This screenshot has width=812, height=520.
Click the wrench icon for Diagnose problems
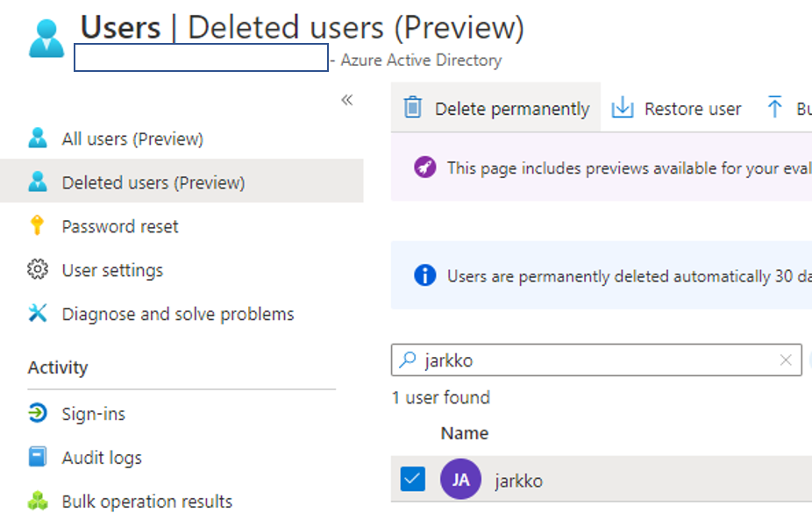pyautogui.click(x=37, y=314)
